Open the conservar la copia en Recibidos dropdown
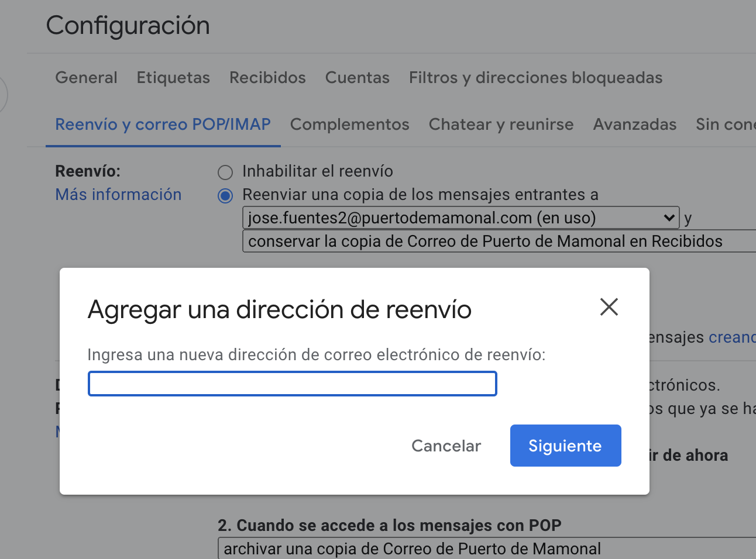 point(499,241)
